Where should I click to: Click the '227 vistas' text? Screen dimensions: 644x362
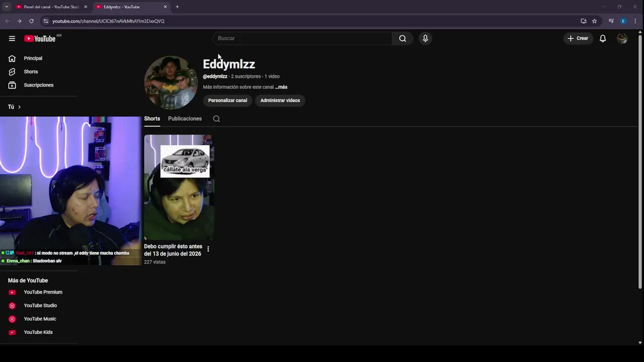pos(154,262)
